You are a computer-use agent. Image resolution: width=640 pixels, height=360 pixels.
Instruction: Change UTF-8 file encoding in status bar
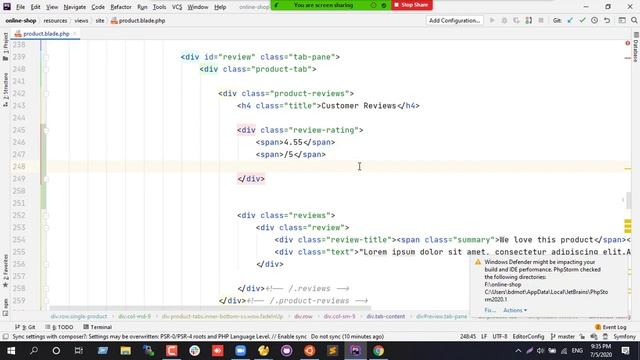tap(500, 337)
